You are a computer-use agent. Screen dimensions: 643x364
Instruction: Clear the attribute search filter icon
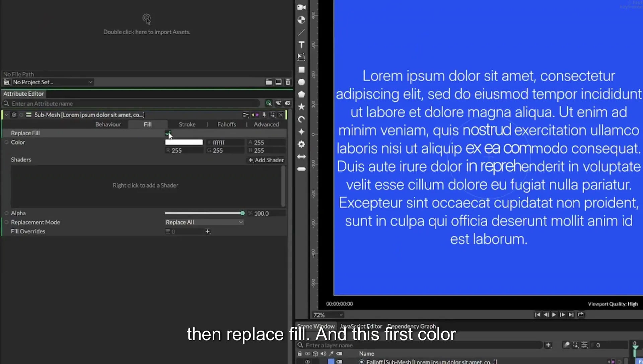click(288, 103)
